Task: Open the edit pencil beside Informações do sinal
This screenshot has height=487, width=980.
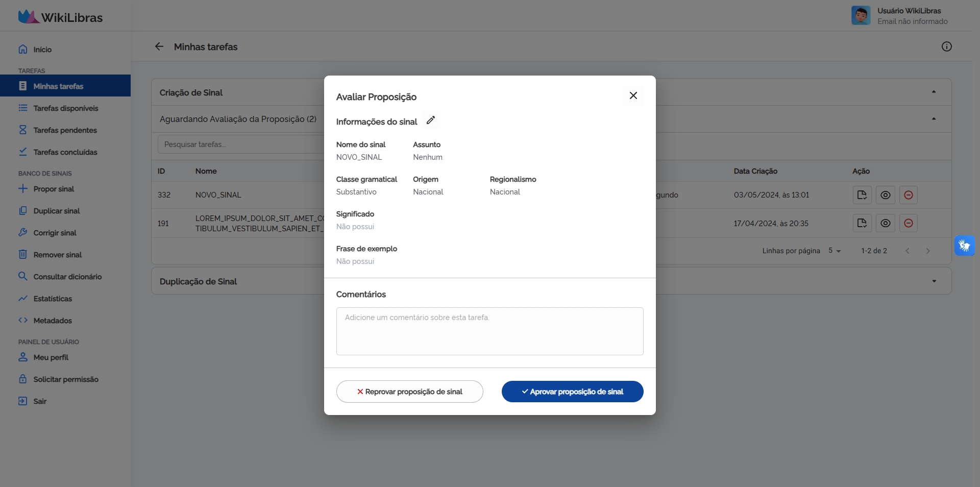Action: tap(431, 121)
